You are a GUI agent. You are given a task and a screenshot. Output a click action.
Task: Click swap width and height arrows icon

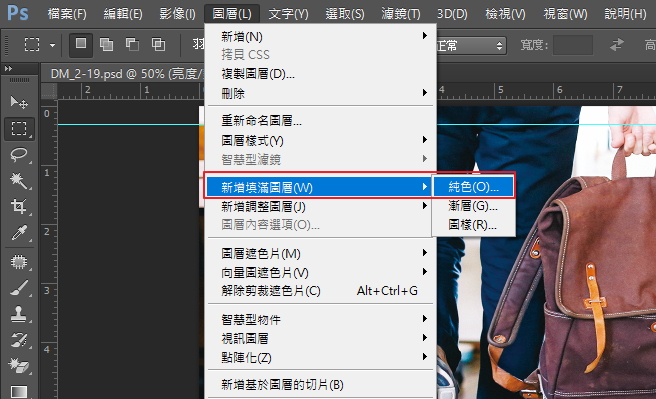617,44
